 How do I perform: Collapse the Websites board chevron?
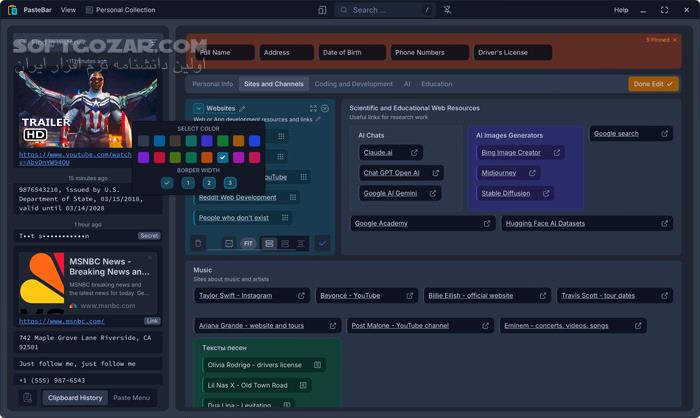click(198, 108)
